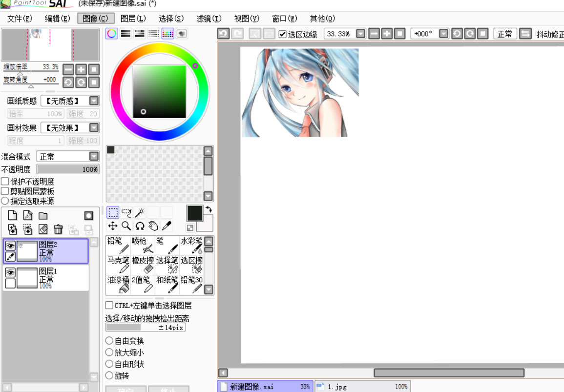Open the 编辑(E) menu

(x=57, y=19)
